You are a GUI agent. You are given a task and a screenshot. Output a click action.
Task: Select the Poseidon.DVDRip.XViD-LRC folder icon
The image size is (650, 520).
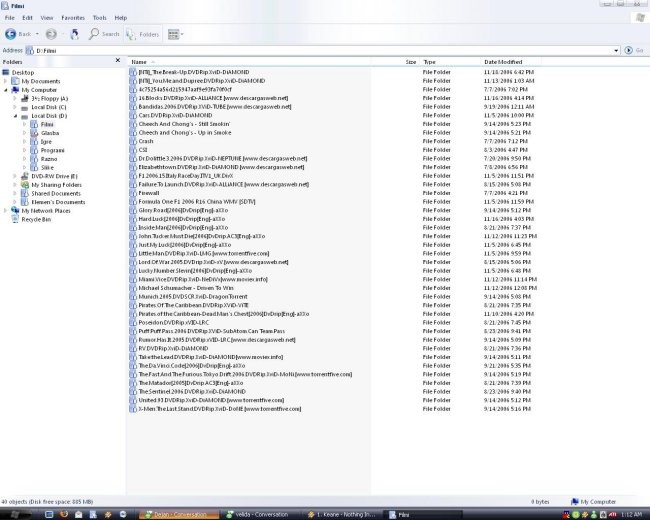coord(133,323)
